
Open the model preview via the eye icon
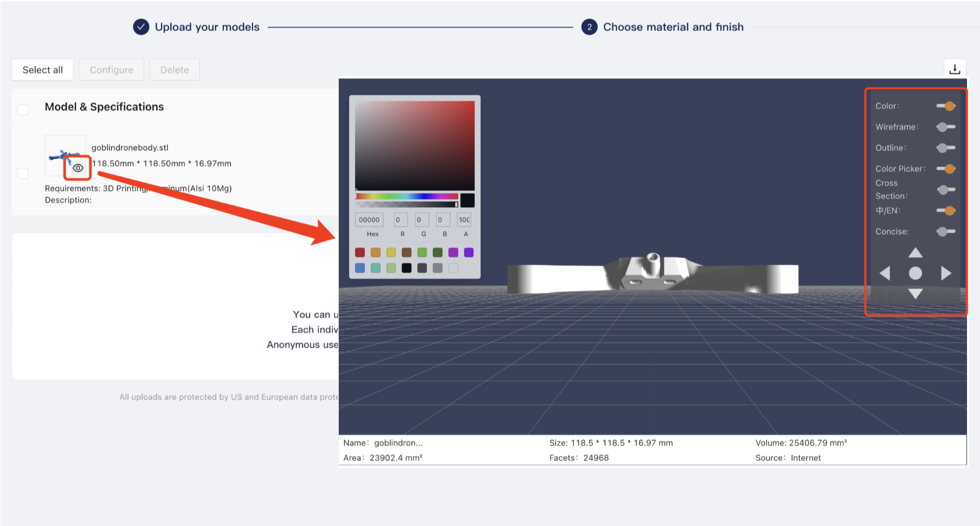coord(78,168)
